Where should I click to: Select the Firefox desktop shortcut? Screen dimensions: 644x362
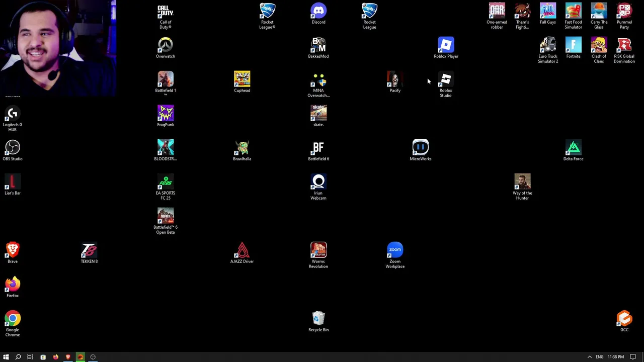pyautogui.click(x=13, y=287)
